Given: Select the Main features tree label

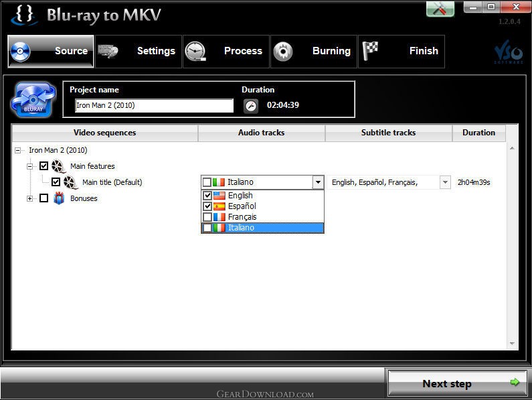Looking at the screenshot, I should (x=92, y=166).
